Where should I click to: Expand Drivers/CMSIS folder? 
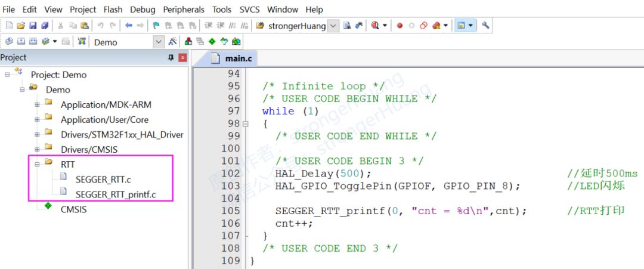pyautogui.click(x=38, y=150)
